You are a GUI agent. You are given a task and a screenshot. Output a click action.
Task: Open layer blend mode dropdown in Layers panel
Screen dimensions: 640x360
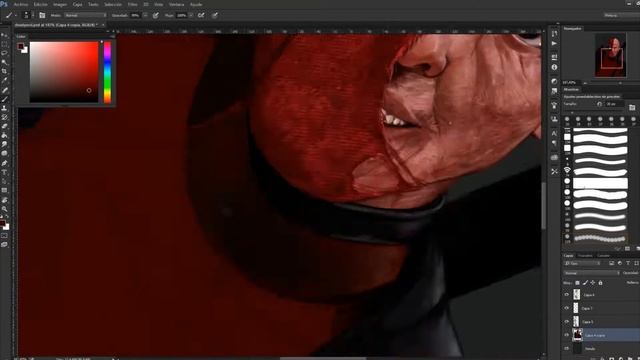click(591, 273)
